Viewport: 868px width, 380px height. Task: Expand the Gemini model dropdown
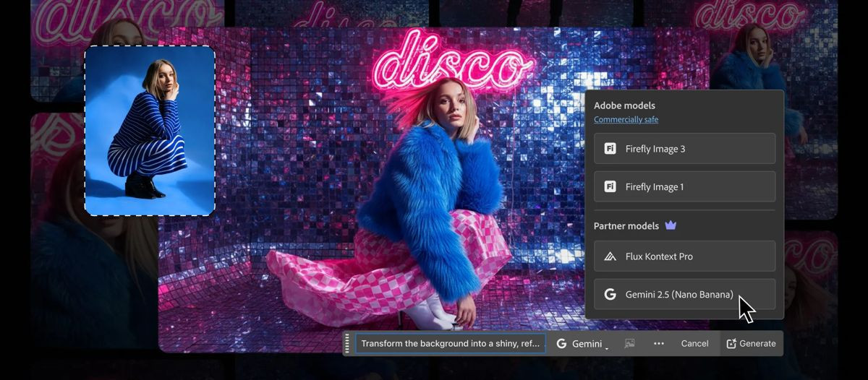point(606,347)
